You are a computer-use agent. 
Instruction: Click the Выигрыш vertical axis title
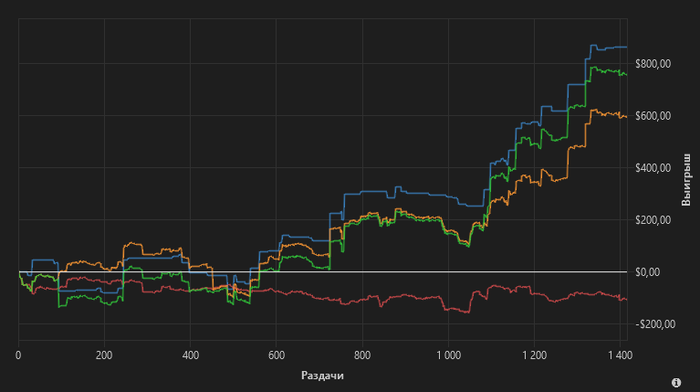(686, 180)
